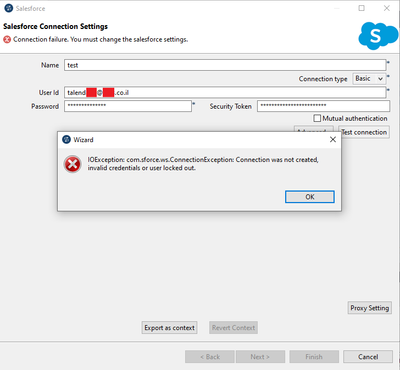Click OK in the Wizard error dialog

[310, 197]
